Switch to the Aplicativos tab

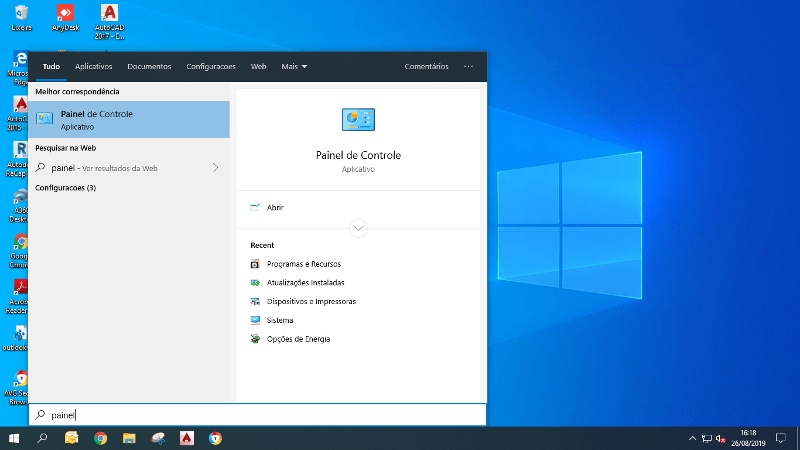[x=93, y=66]
